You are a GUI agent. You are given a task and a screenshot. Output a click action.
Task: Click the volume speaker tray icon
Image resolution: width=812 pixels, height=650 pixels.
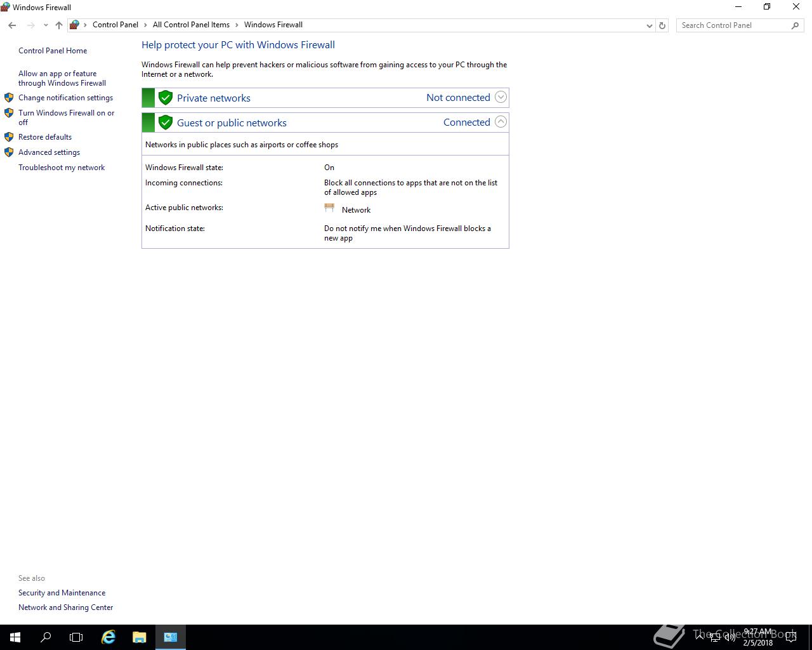click(730, 637)
